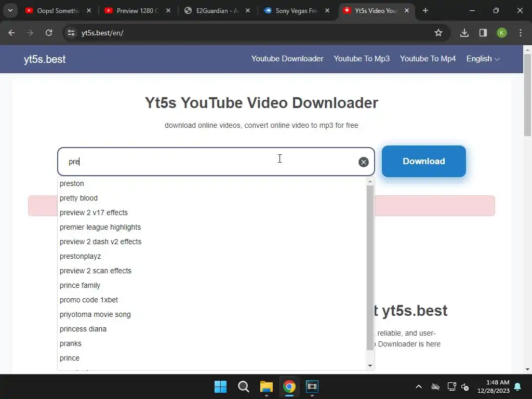Open the video editor taskbar icon
Viewport: 532px width, 399px height.
(312, 387)
